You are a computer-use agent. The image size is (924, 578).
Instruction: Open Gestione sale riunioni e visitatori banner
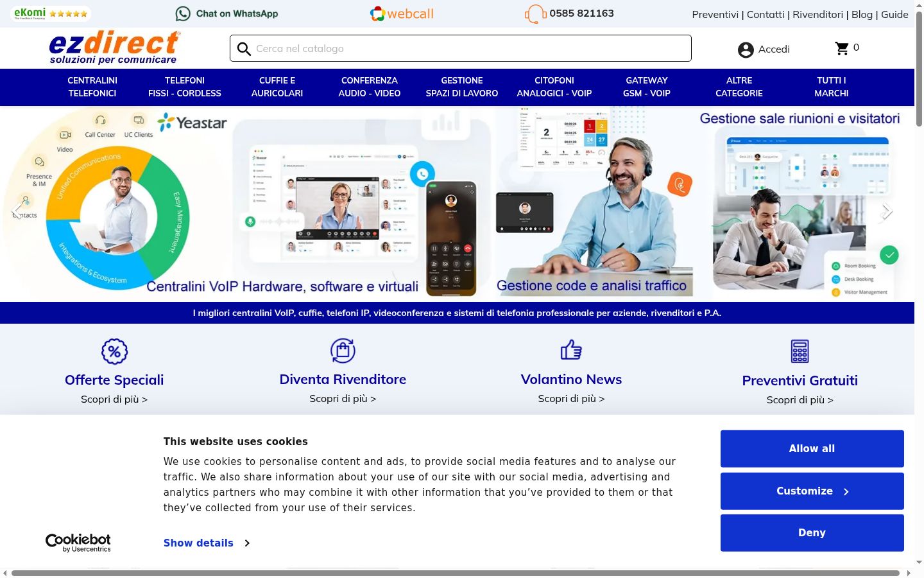pyautogui.click(x=804, y=204)
